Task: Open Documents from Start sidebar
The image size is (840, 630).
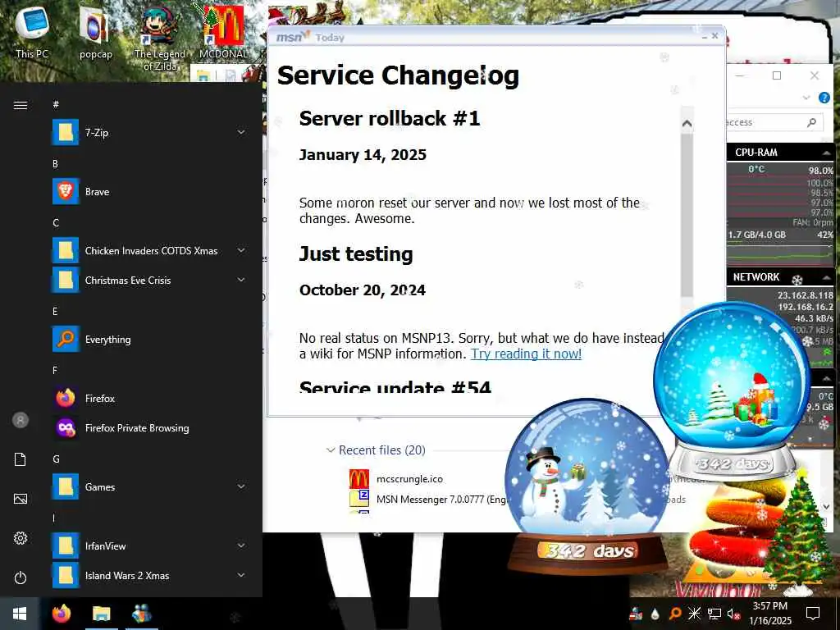Action: (21, 459)
